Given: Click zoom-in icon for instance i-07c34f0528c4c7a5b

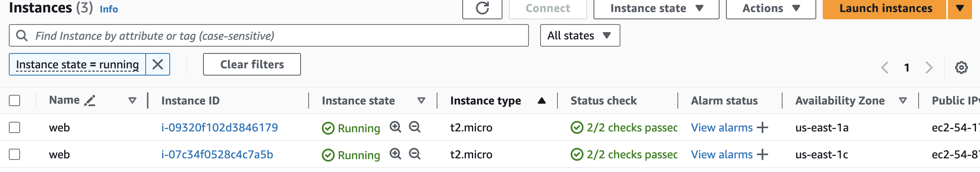Looking at the screenshot, I should coord(395,154).
